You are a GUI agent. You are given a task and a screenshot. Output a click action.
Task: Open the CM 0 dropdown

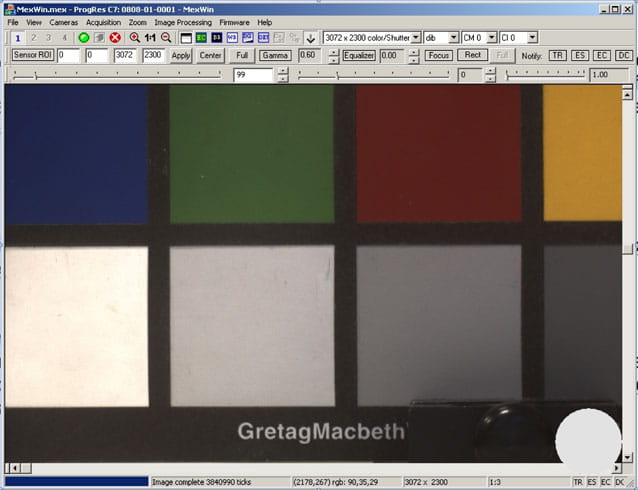coord(479,37)
